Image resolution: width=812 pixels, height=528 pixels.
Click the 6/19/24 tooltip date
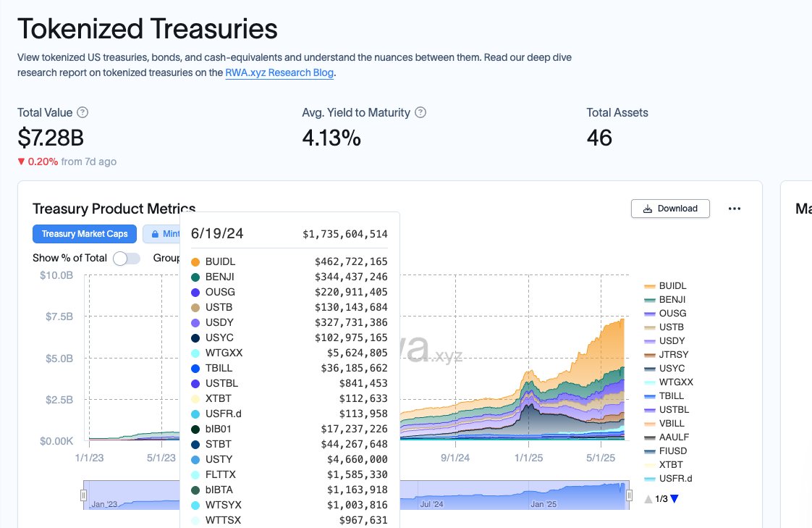[x=217, y=234]
